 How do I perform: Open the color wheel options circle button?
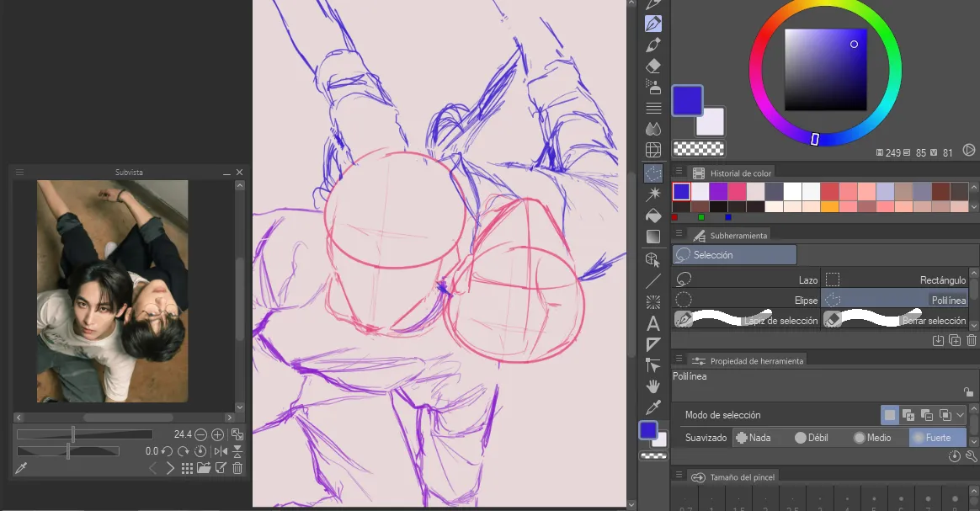click(969, 150)
